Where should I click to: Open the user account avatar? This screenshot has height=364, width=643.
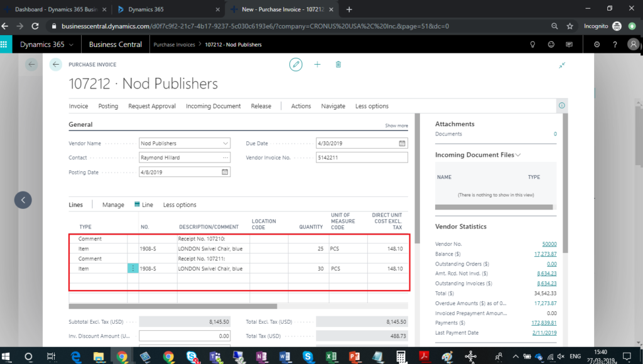tap(633, 45)
